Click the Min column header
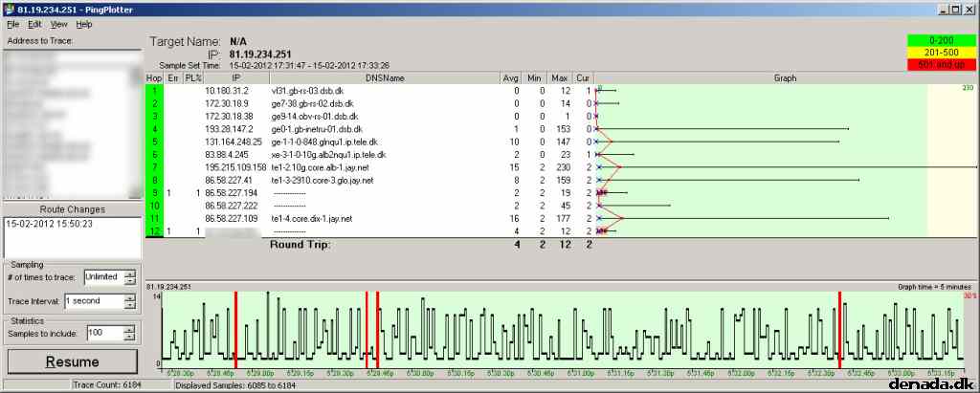980x393 pixels. tap(534, 78)
